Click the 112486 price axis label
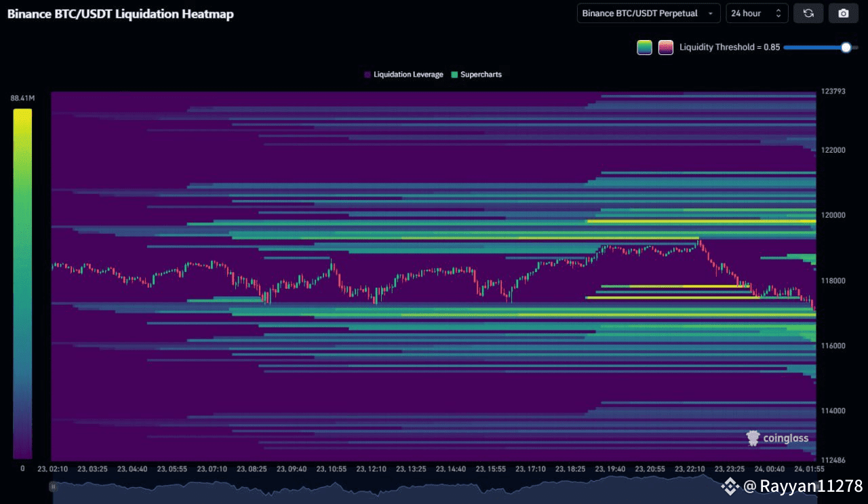 click(833, 461)
